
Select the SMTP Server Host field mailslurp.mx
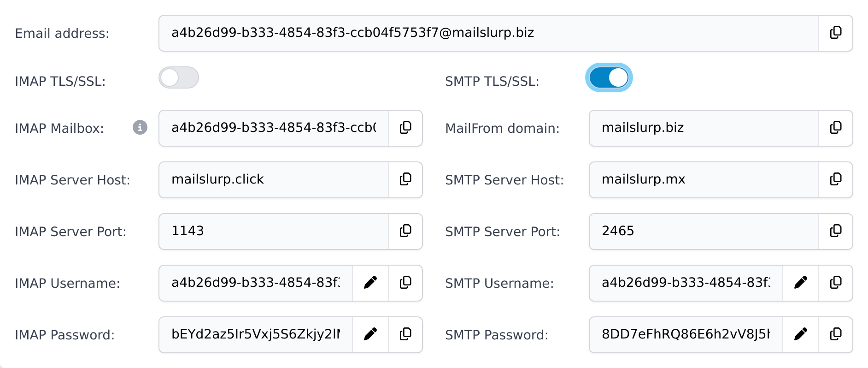pyautogui.click(x=704, y=180)
